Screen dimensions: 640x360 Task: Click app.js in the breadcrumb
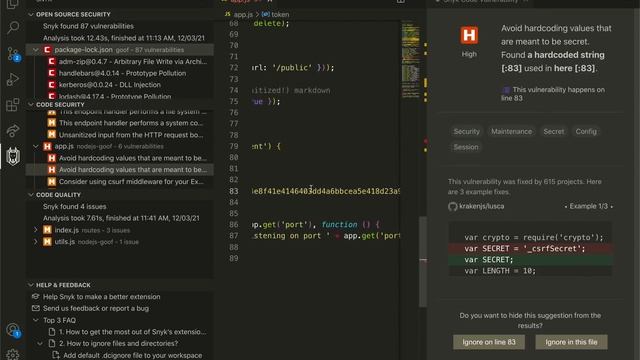point(243,14)
